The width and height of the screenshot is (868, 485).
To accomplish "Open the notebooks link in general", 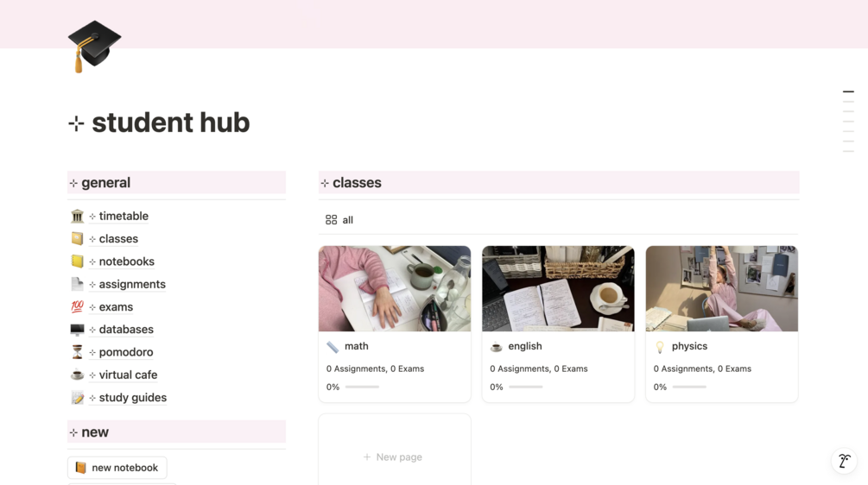I will coord(127,261).
